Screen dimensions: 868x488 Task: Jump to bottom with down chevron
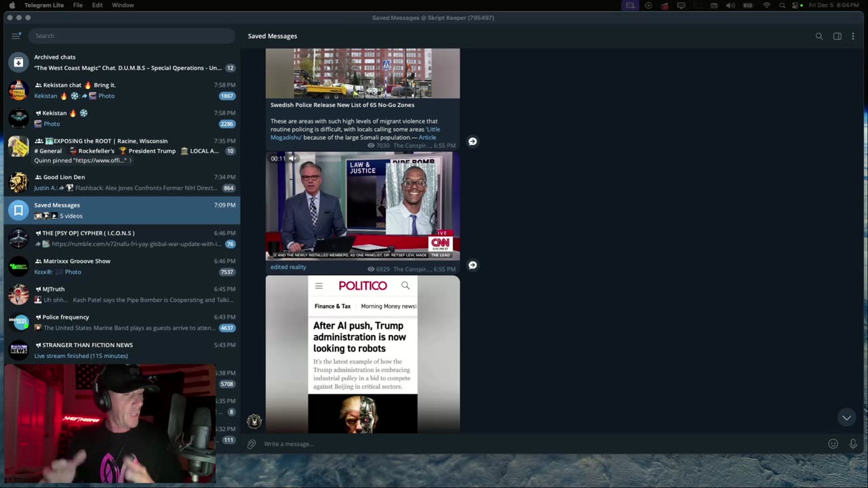846,418
